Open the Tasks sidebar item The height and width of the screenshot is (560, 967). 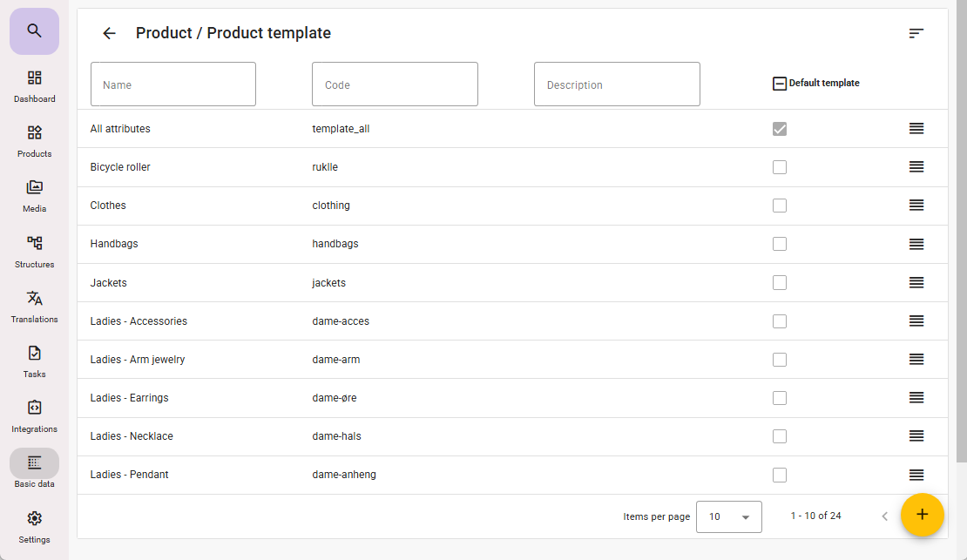[x=34, y=360]
